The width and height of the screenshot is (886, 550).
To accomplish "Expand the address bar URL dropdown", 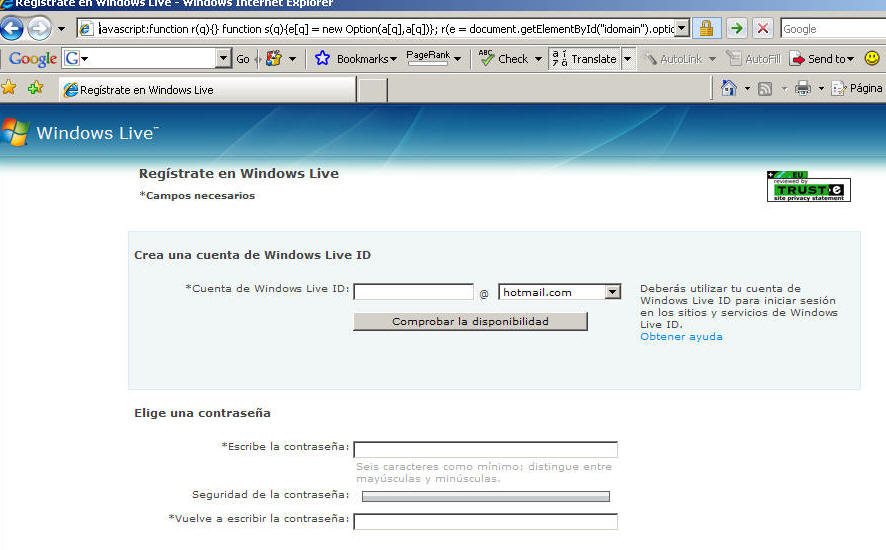I will pyautogui.click(x=682, y=29).
